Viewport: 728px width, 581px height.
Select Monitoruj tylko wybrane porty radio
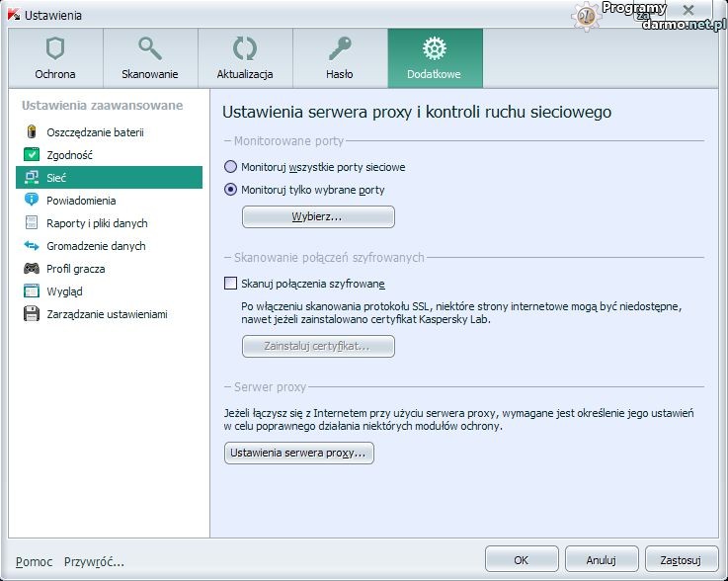pyautogui.click(x=231, y=190)
